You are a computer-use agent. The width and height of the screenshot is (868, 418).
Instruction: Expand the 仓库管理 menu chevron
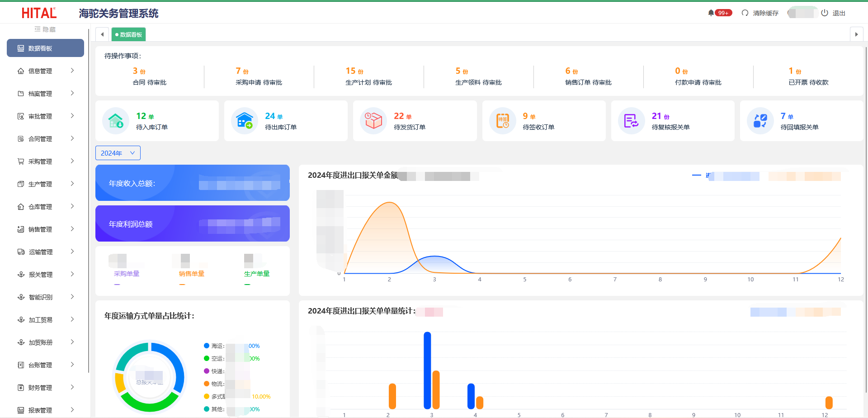click(72, 206)
